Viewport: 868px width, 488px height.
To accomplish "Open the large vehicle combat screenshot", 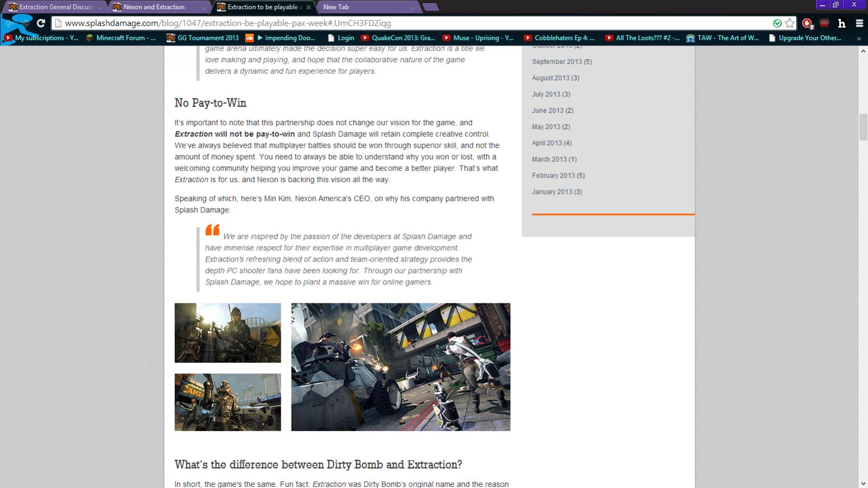I will tap(401, 367).
